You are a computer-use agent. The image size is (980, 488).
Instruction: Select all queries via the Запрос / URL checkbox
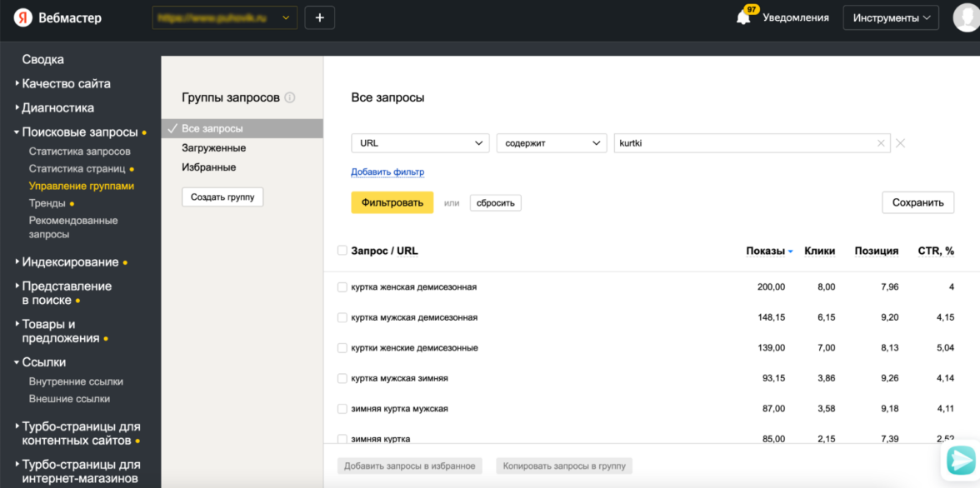coord(342,251)
